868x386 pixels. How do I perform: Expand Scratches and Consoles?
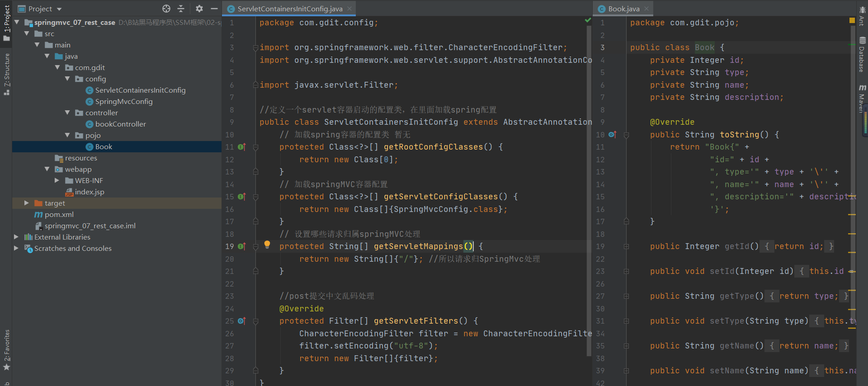(x=16, y=248)
